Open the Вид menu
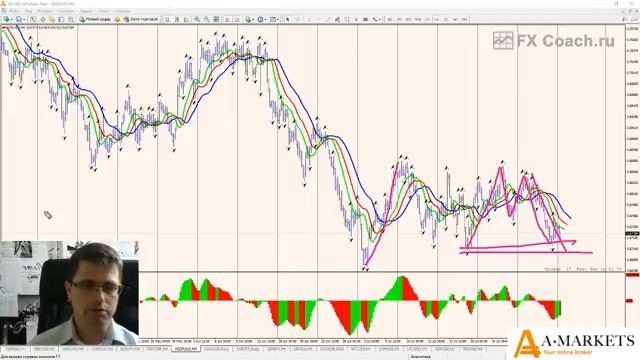Image resolution: width=640 pixels, height=360 pixels. click(29, 11)
